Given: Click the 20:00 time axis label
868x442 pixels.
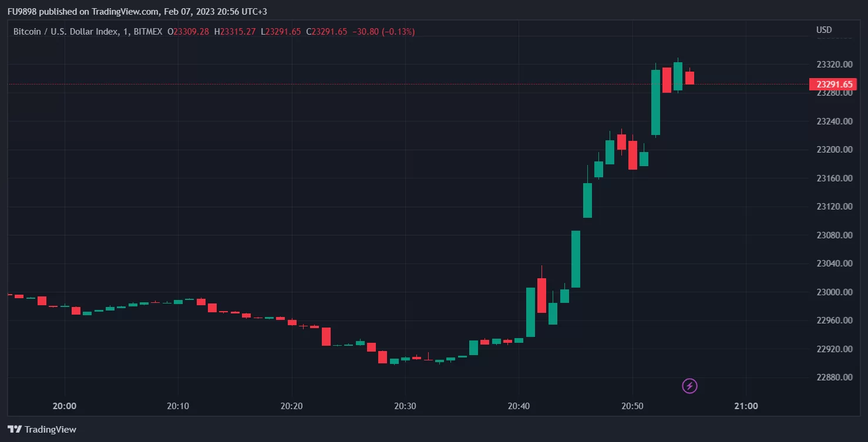Looking at the screenshot, I should 64,406.
